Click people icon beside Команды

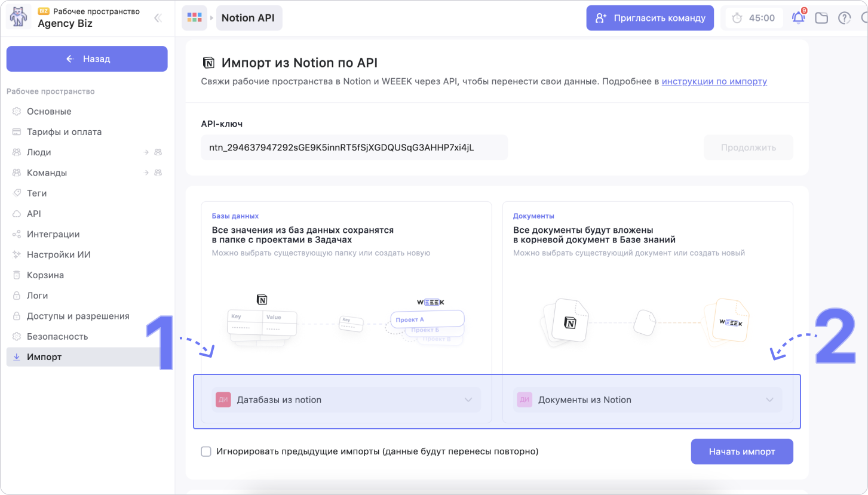pyautogui.click(x=158, y=173)
